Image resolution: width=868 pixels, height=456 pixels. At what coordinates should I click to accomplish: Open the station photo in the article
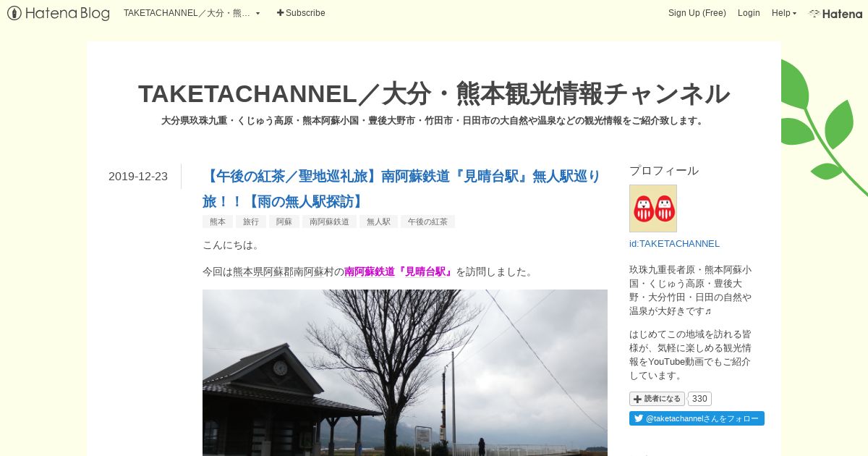pyautogui.click(x=405, y=373)
